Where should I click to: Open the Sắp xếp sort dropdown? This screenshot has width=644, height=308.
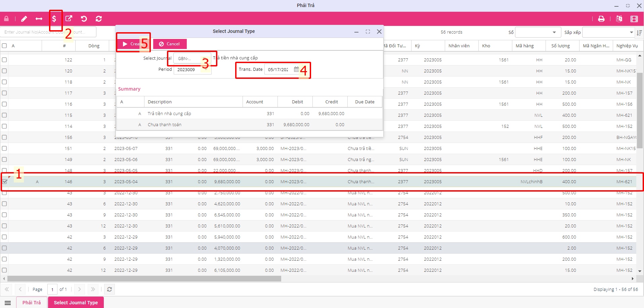coord(631,33)
